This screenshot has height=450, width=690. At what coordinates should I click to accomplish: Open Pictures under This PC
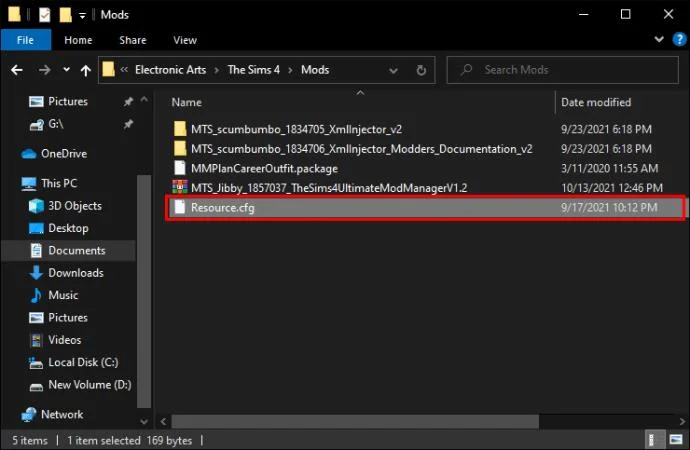tap(68, 318)
